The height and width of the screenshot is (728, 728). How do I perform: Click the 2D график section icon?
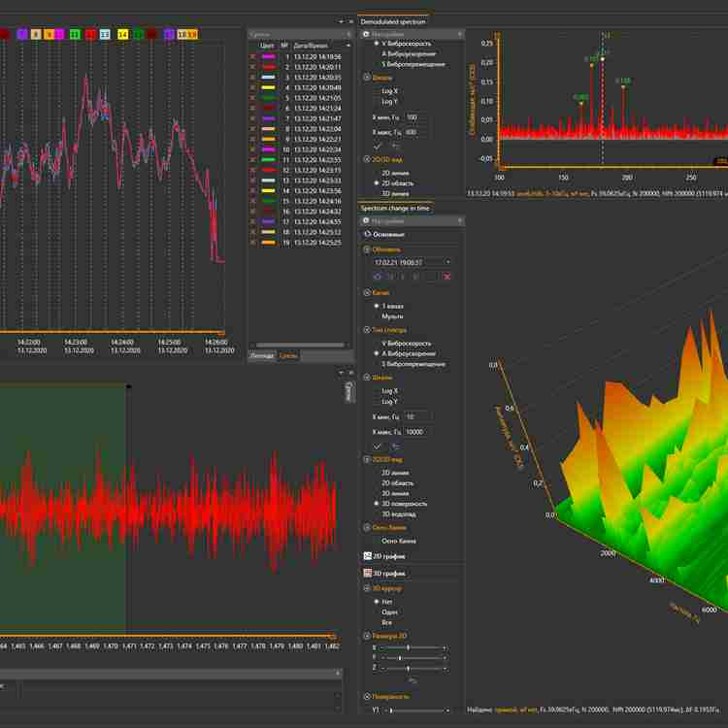coord(366,556)
